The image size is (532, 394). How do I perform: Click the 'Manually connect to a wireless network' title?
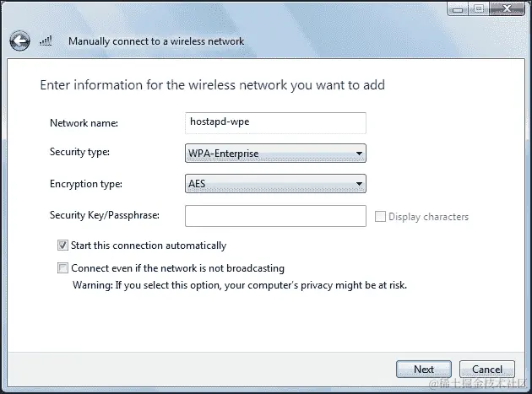pos(156,41)
